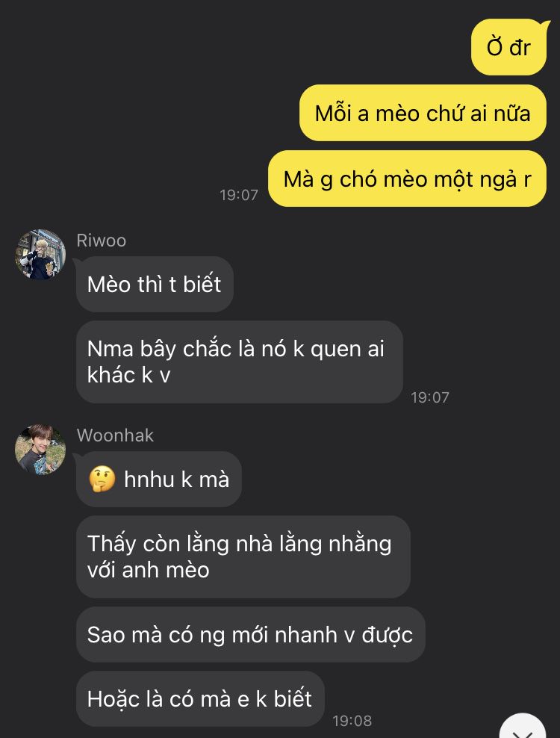Tap the 19:07 timestamp beside Riwoo's message
This screenshot has width=560, height=738.
click(429, 397)
